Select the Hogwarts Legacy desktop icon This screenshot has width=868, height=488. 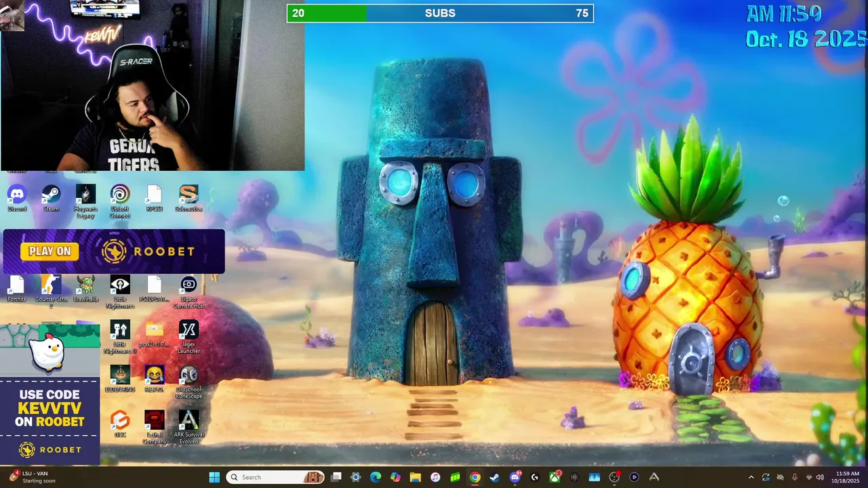pos(85,201)
